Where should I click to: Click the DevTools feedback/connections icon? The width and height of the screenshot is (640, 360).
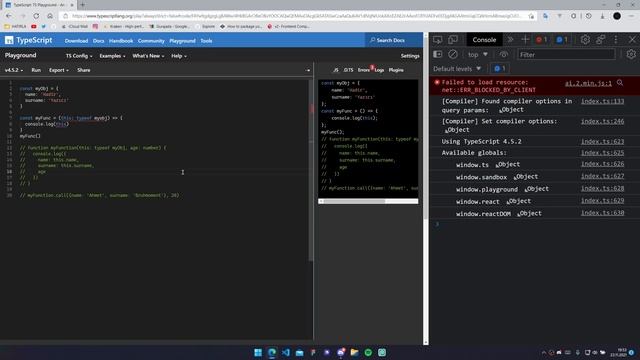600,40
